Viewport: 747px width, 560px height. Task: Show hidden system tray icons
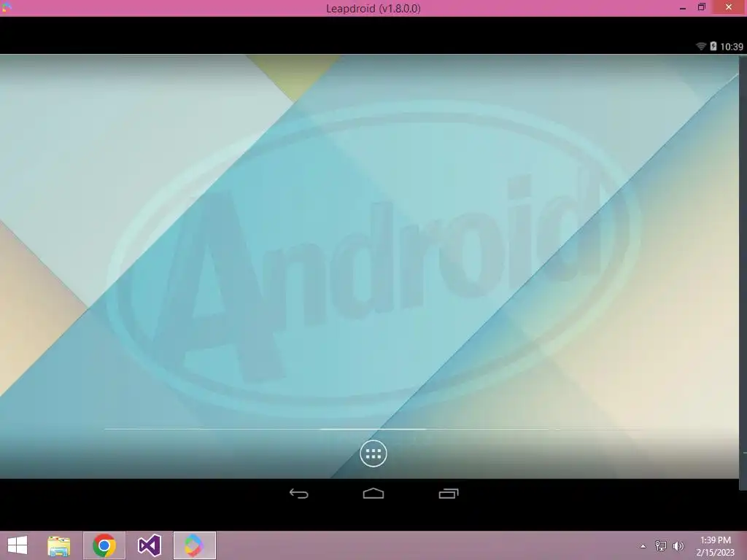click(643, 546)
